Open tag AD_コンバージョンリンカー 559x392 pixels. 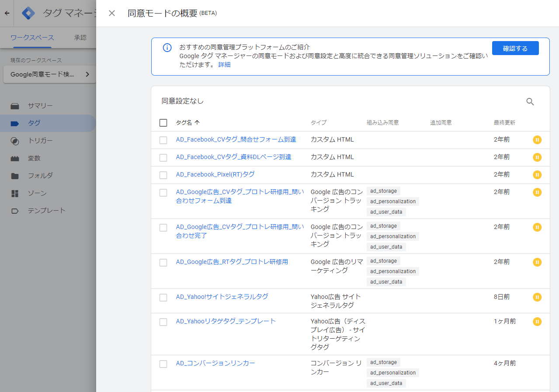(215, 363)
